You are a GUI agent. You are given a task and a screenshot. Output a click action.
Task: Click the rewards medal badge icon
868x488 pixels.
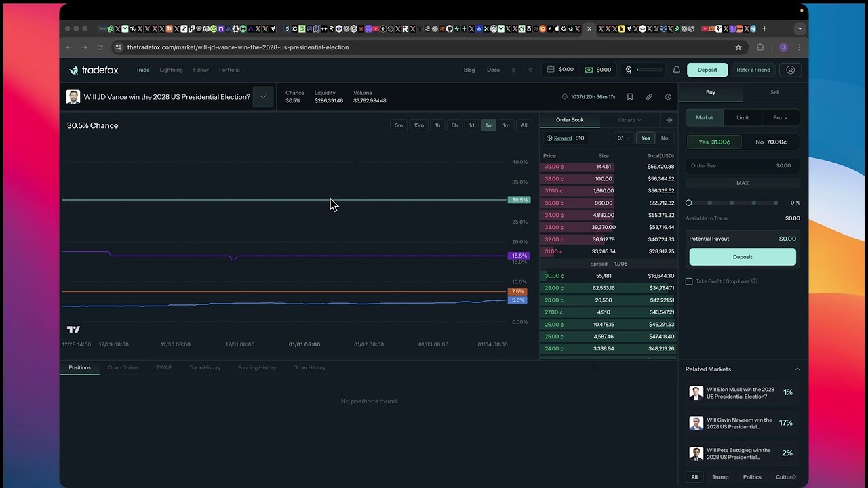pyautogui.click(x=629, y=70)
